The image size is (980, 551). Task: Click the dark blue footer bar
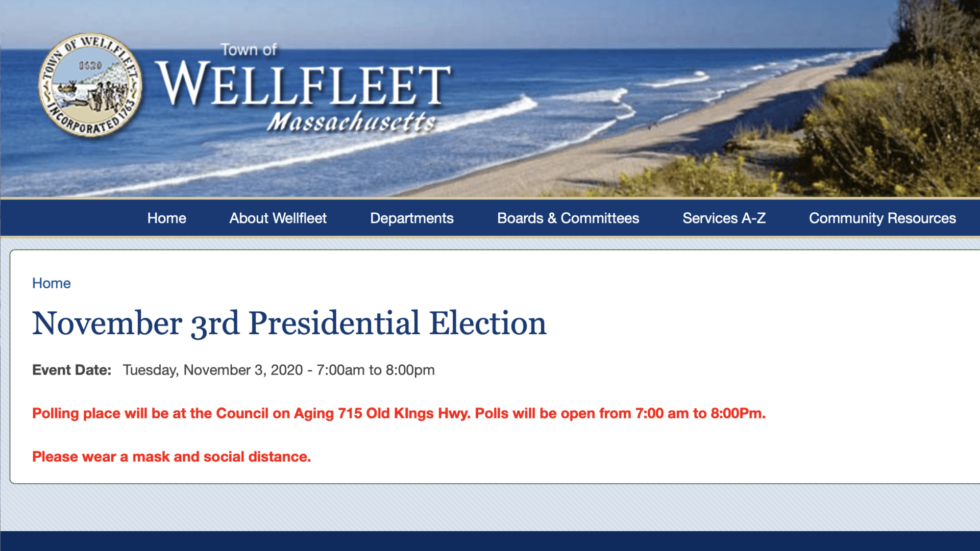[x=490, y=541]
